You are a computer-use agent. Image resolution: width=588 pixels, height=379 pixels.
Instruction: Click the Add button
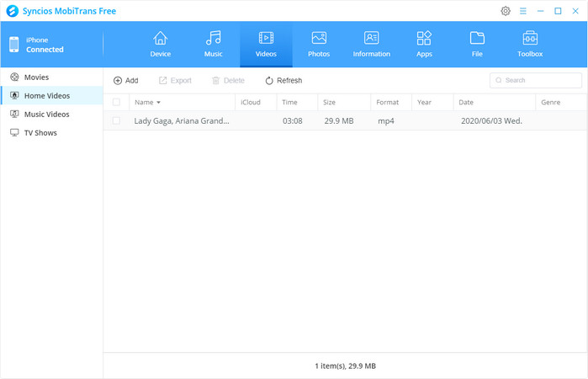point(126,80)
